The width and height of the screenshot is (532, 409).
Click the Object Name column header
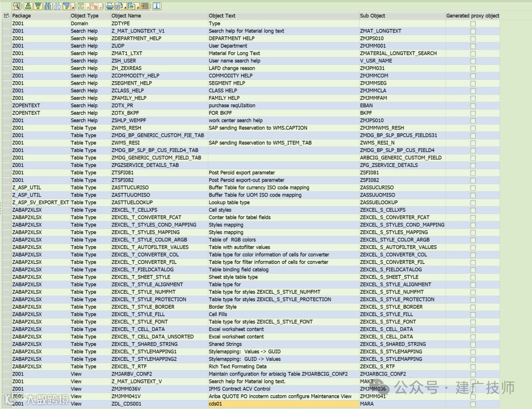[x=159, y=16]
